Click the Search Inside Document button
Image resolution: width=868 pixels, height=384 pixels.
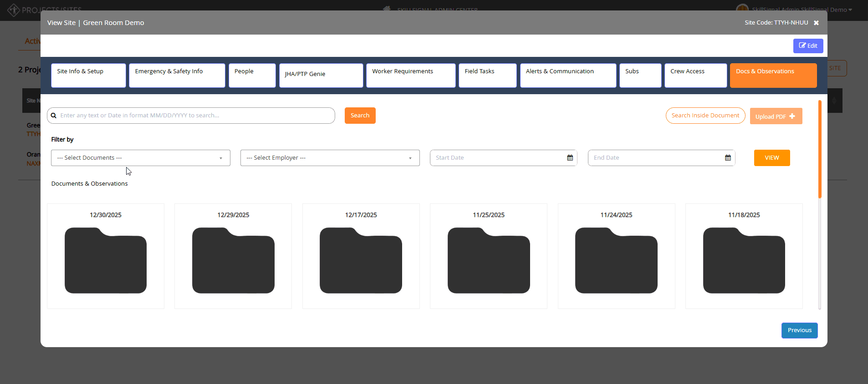(705, 116)
